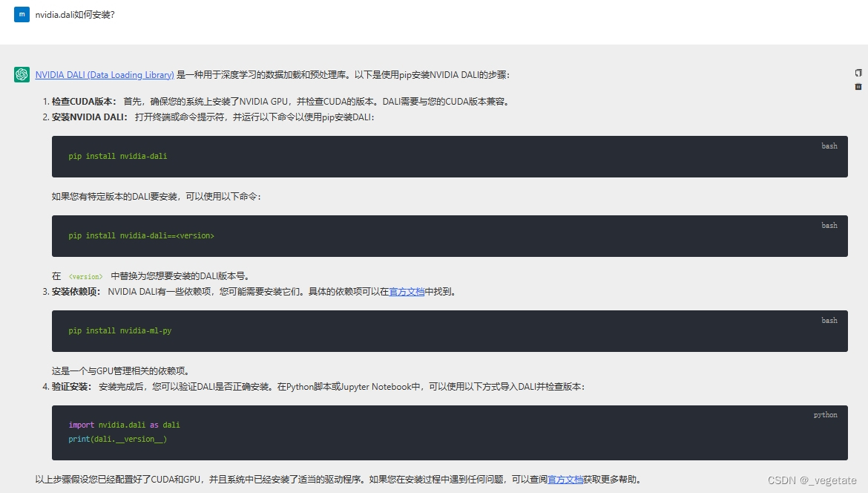Click the dark card icon below the copy icon
This screenshot has height=493, width=868.
point(858,87)
